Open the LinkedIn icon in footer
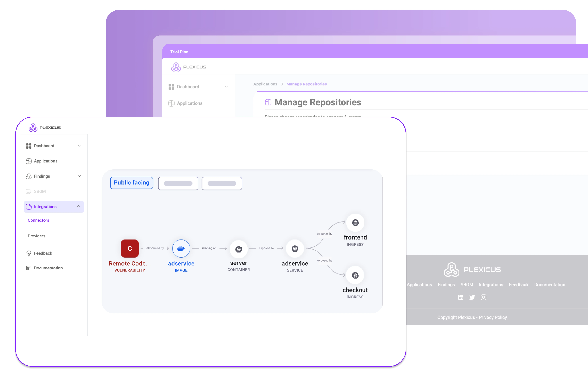Viewport: 588px width, 380px height. (461, 297)
